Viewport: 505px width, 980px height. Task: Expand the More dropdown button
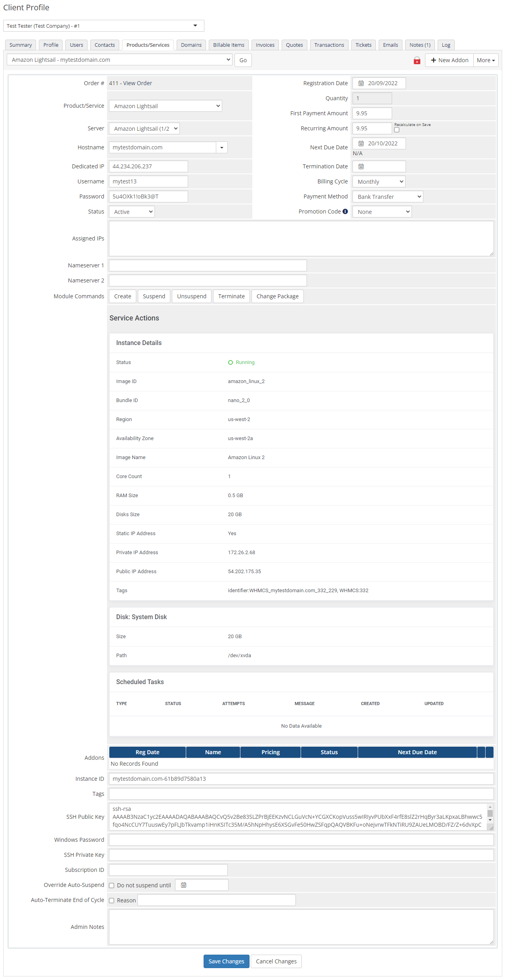click(x=486, y=60)
